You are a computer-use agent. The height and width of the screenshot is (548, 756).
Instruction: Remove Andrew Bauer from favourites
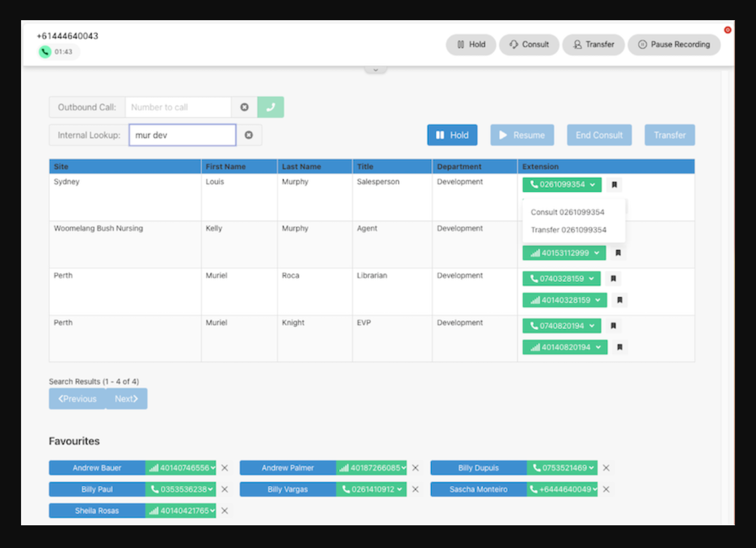[225, 468]
